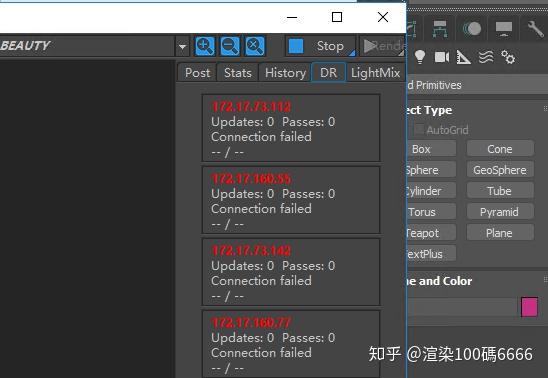Viewport: 548px width, 378px height.
Task: Minimize the render frame buffer window
Action: coord(292,17)
